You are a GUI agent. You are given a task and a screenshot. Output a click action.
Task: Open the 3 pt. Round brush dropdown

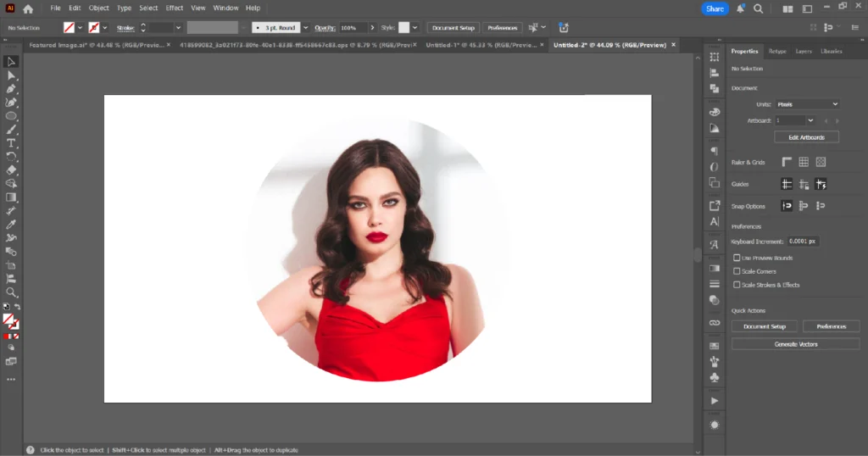(x=305, y=28)
